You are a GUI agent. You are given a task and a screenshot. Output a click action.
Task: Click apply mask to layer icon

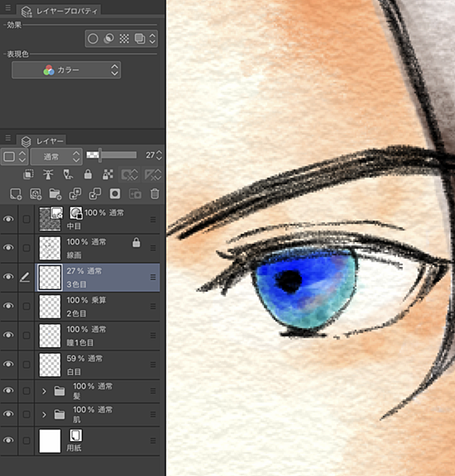coord(135,193)
